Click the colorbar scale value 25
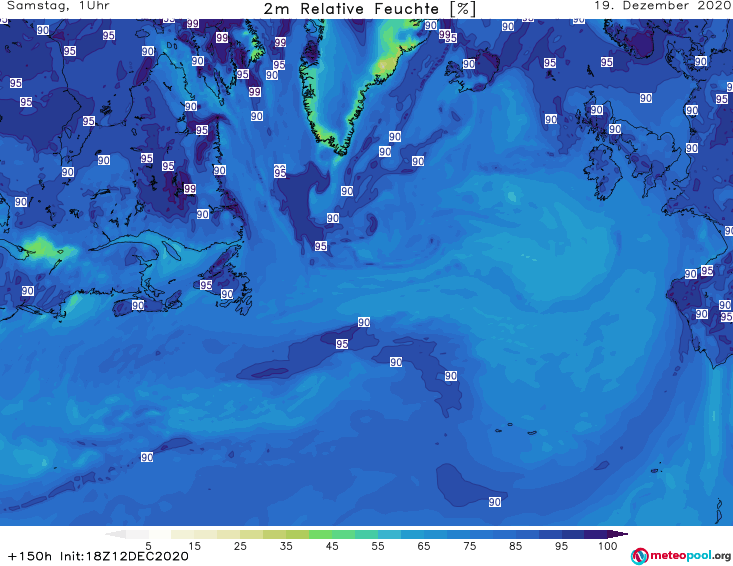 (240, 546)
